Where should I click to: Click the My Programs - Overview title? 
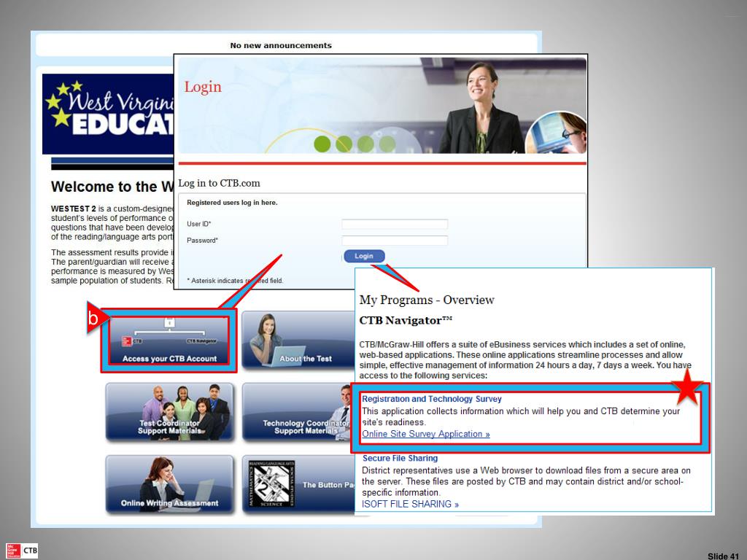(x=427, y=300)
